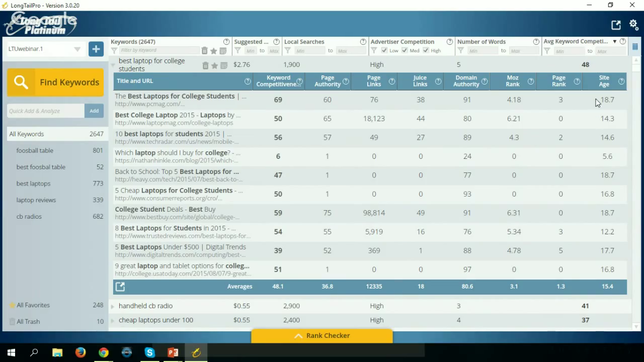Expand the cheap laptops under 100 row
The height and width of the screenshot is (362, 644).
[113, 320]
